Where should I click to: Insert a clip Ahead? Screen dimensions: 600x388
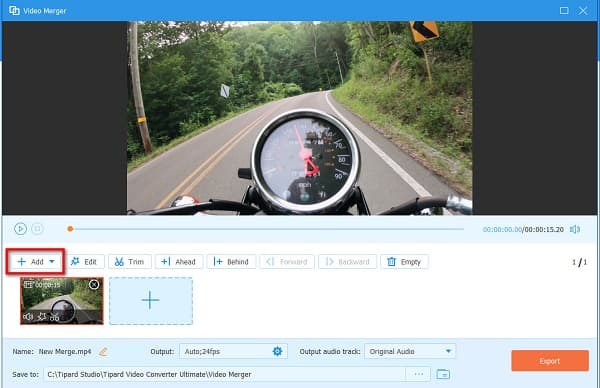point(179,262)
